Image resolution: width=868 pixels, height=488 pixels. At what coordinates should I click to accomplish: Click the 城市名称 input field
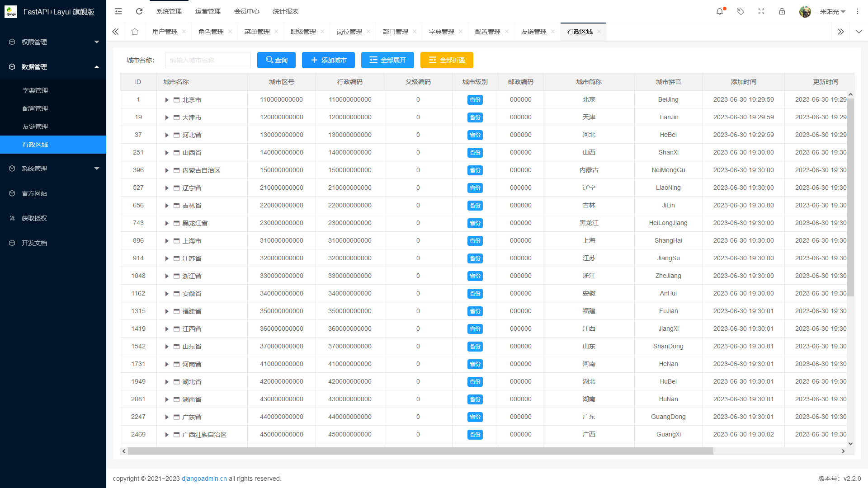tap(208, 60)
